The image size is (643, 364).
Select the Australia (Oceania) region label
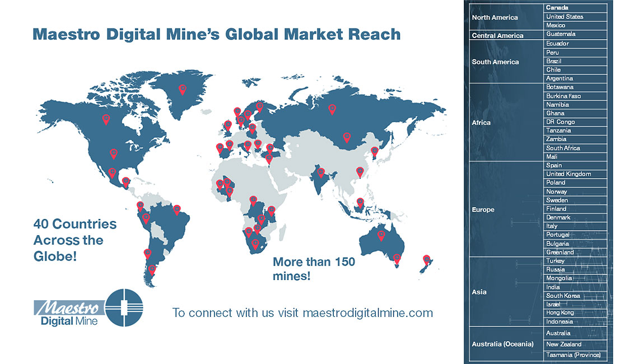click(502, 344)
